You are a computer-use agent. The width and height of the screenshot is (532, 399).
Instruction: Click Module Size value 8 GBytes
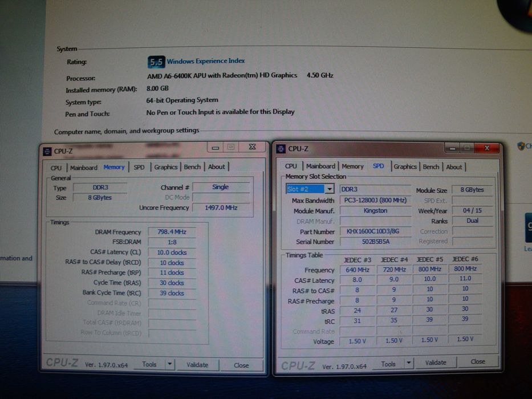[x=472, y=190]
